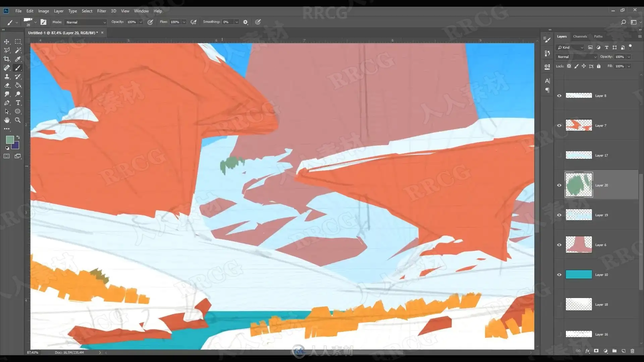Select the History Brush tool
This screenshot has width=644, height=362.
pos(18,76)
